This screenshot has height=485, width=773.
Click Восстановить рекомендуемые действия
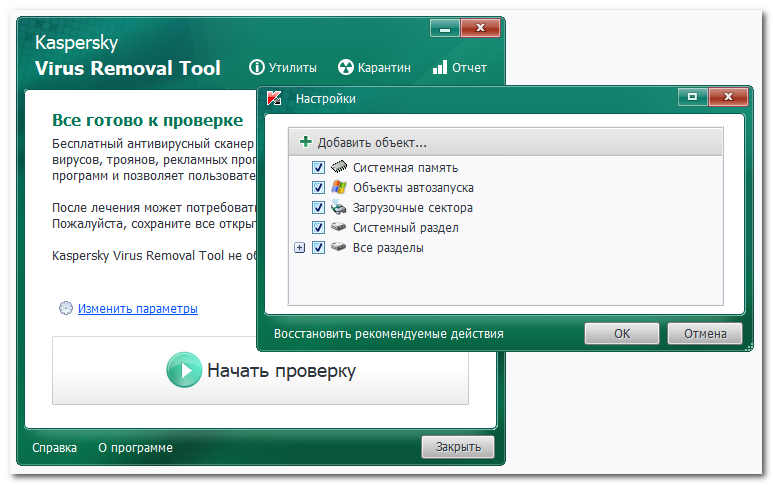coord(388,334)
